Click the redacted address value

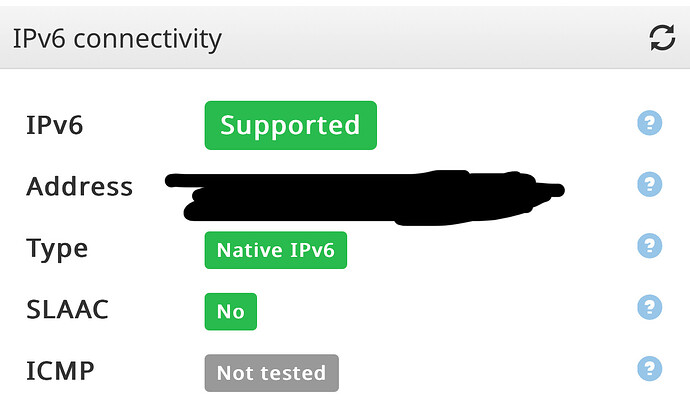click(x=364, y=197)
